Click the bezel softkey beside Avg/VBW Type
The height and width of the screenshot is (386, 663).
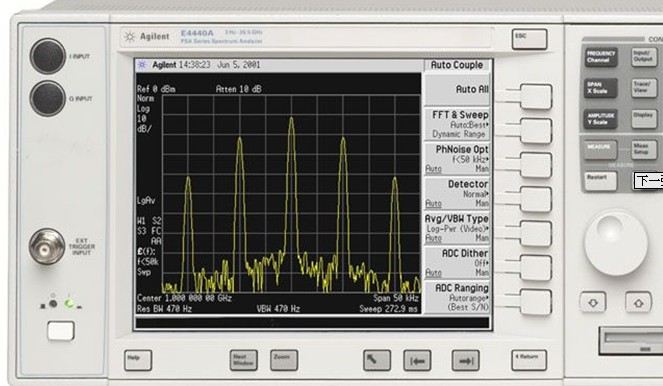click(536, 233)
